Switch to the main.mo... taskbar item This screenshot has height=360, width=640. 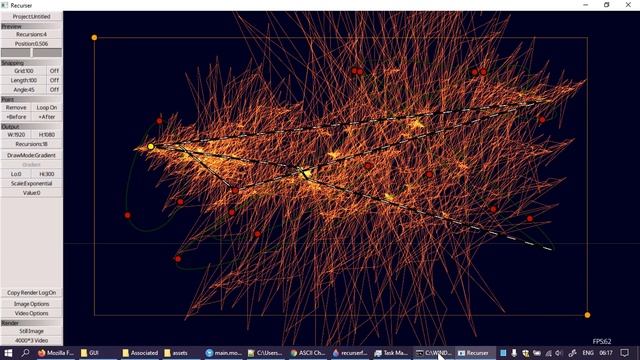coord(224,353)
